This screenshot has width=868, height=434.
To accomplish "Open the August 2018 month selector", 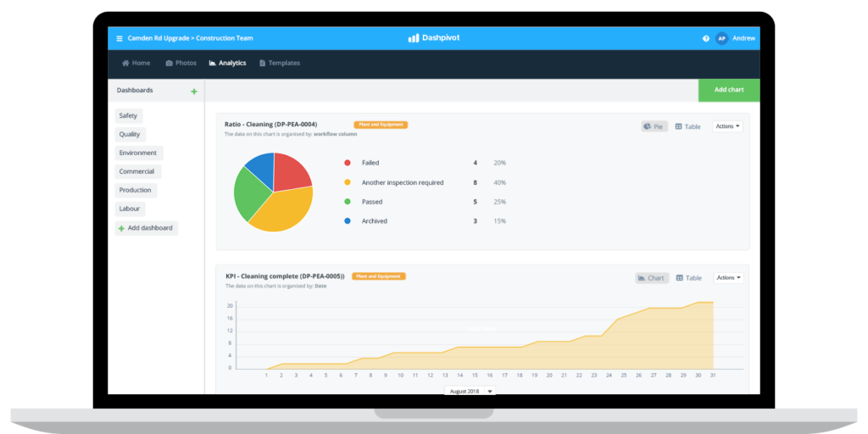I will [470, 391].
